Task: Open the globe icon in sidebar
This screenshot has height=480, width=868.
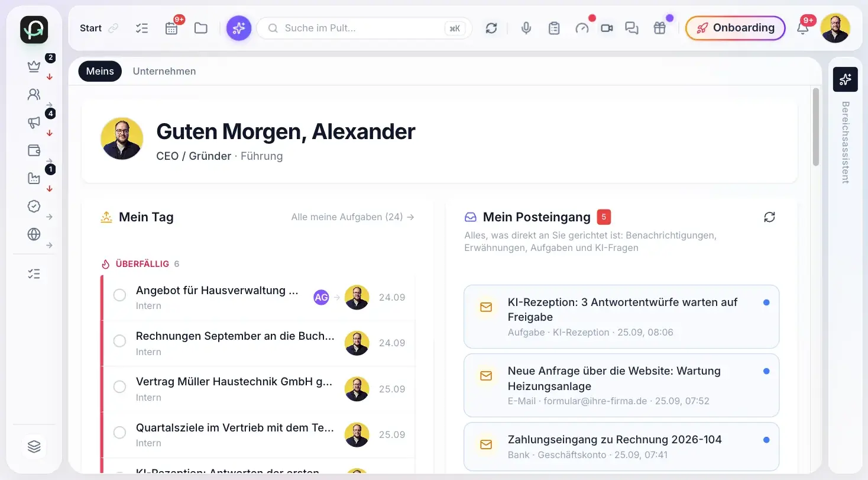Action: [34, 234]
